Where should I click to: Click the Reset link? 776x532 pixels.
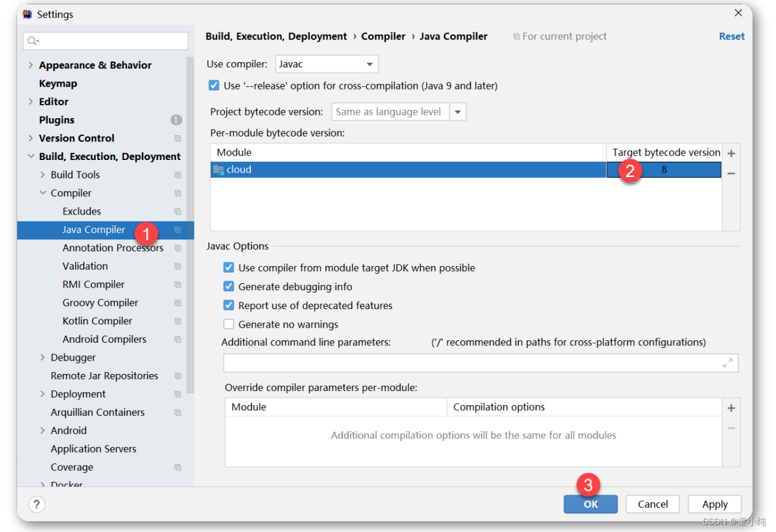(732, 36)
